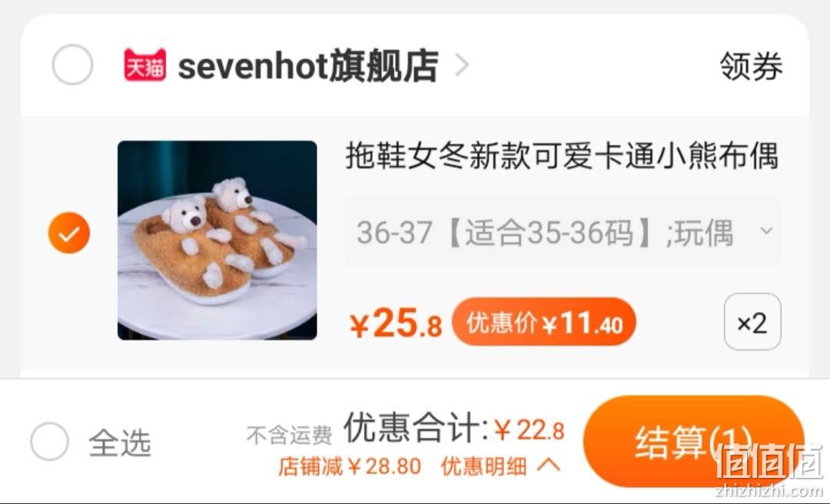Viewport: 830px width, 504px height.
Task: Collapse discount details using the up caret
Action: coord(549,466)
